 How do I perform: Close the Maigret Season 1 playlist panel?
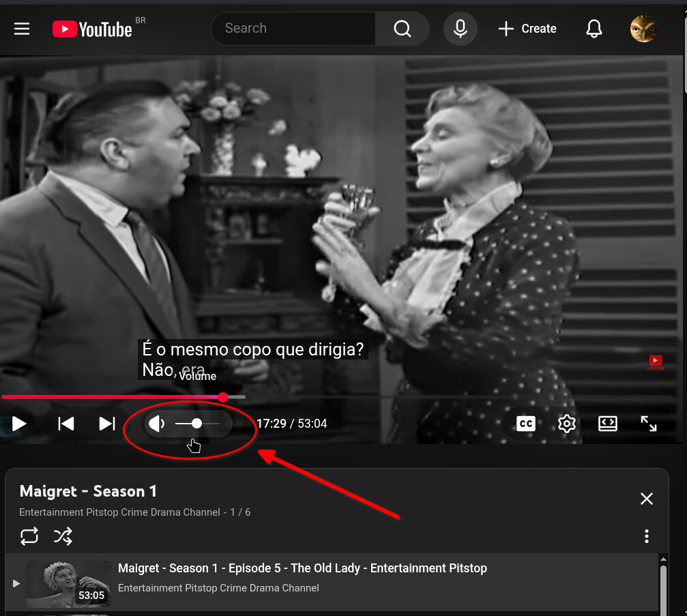646,499
